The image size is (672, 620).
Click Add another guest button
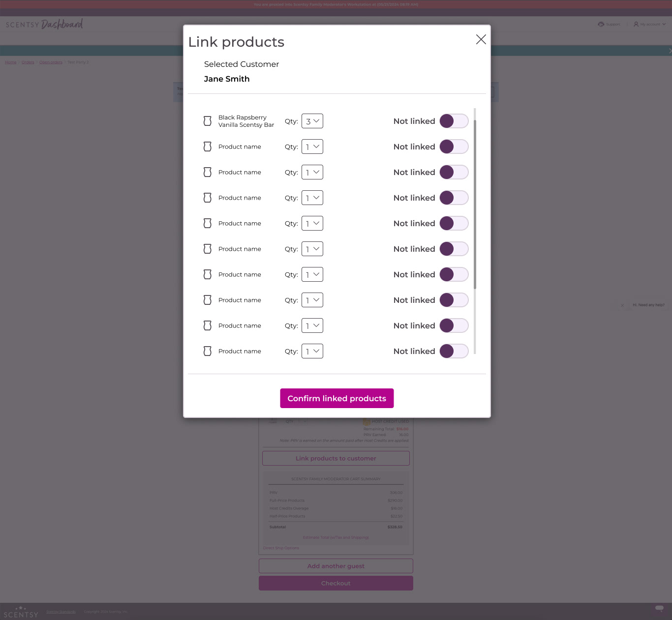tap(336, 566)
